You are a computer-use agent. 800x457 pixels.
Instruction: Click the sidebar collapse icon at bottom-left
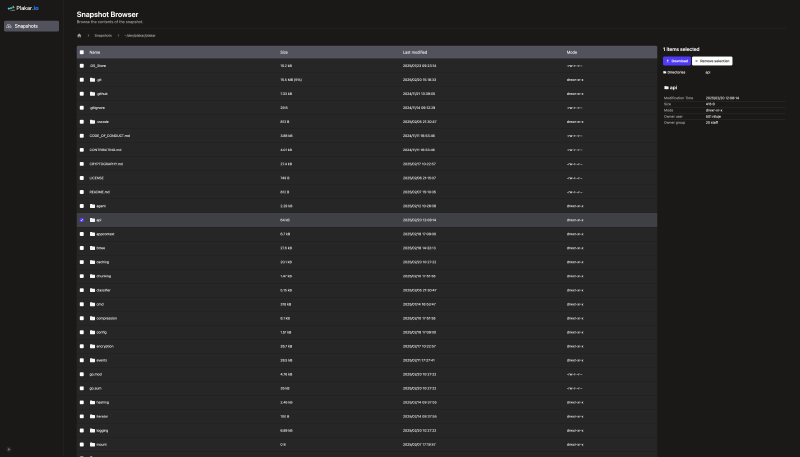[9, 450]
